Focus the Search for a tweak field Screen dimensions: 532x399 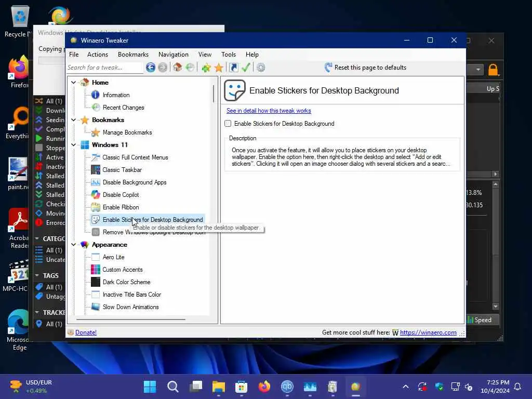[x=104, y=68]
